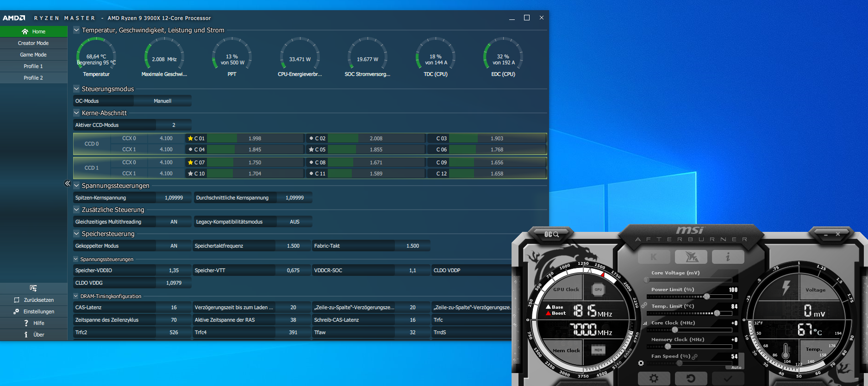Select Profile 2
Screen dimensions: 868x386
[33, 78]
